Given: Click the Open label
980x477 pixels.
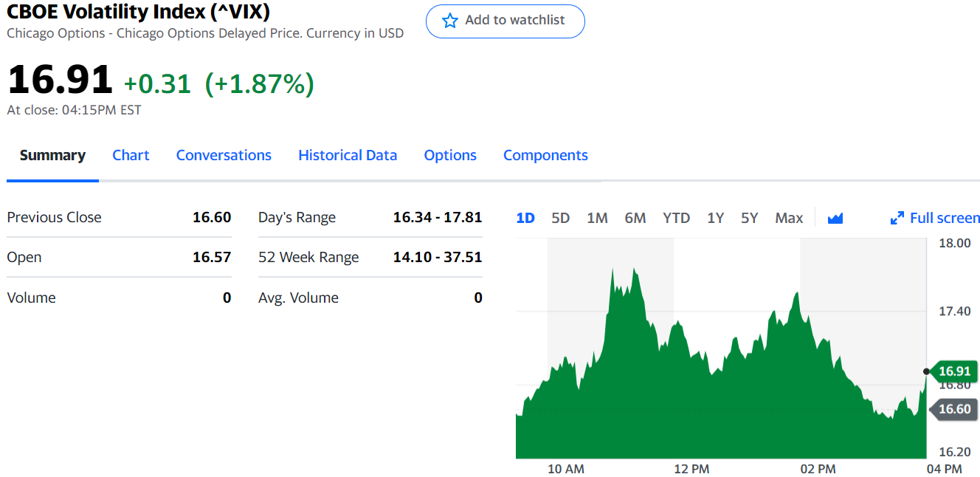Looking at the screenshot, I should point(24,257).
